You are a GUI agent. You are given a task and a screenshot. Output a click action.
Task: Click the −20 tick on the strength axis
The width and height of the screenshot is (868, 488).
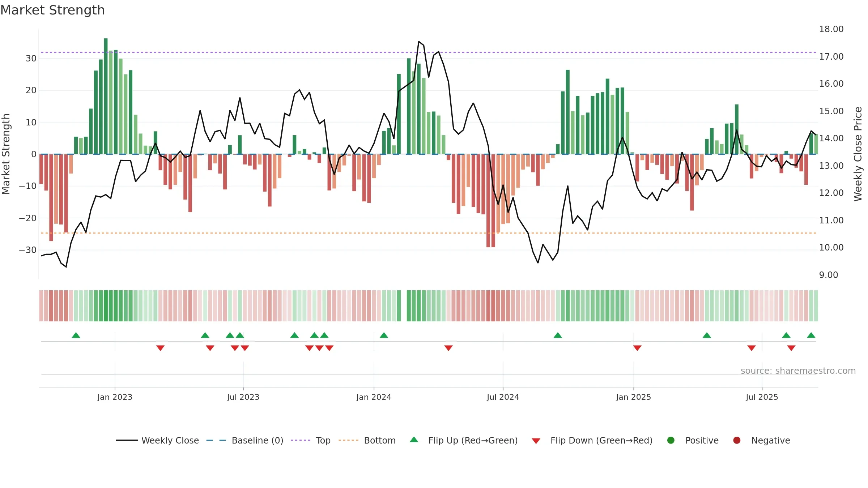[x=28, y=218]
